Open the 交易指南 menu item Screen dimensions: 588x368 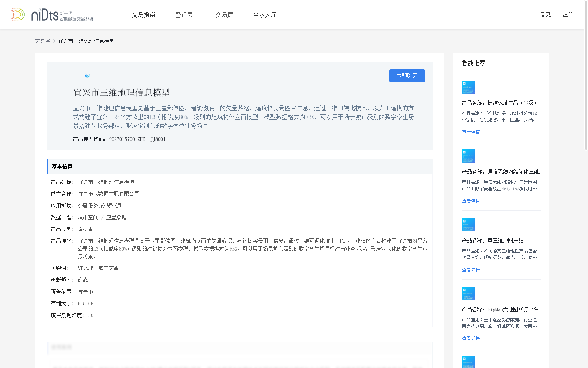pyautogui.click(x=144, y=15)
